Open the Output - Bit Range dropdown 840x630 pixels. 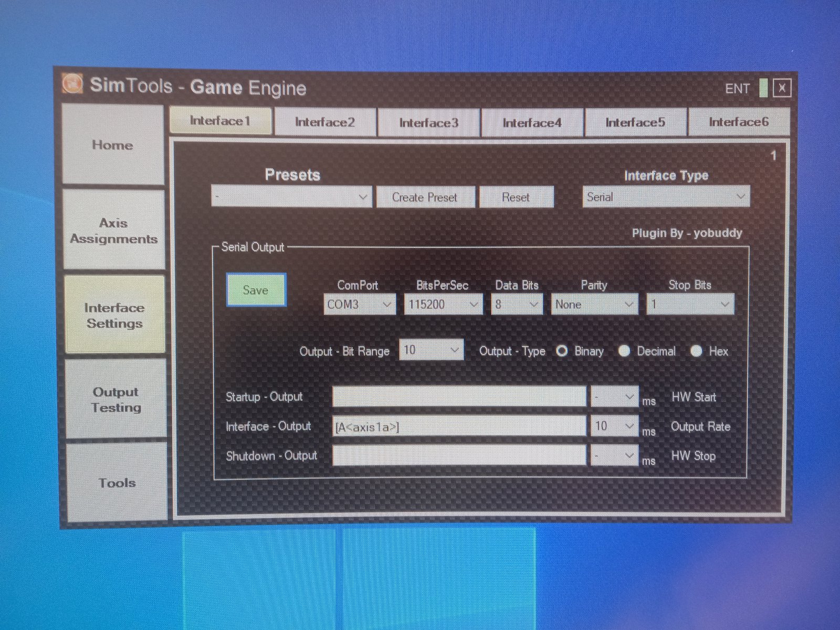432,350
